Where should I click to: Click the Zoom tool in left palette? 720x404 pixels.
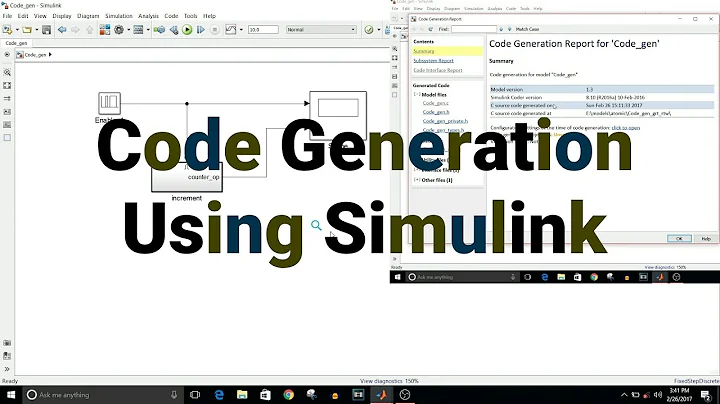tap(7, 73)
